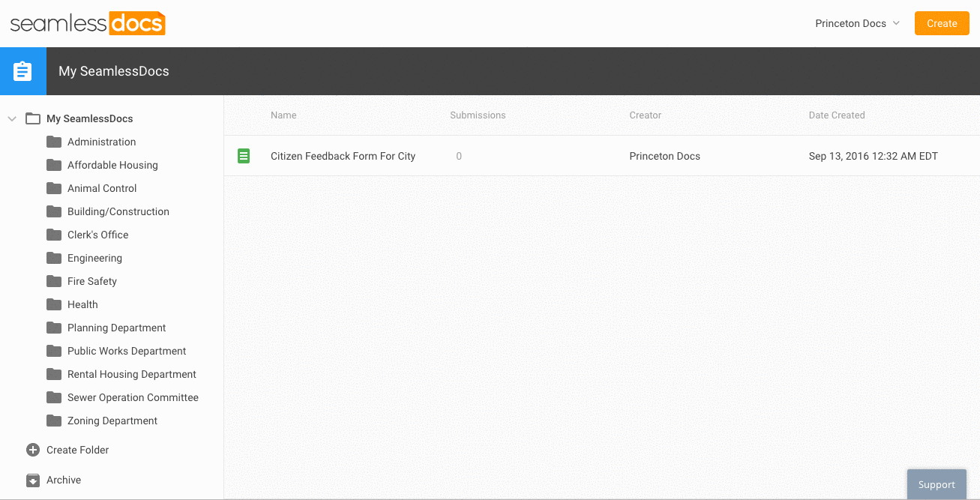Image resolution: width=980 pixels, height=500 pixels.
Task: Open the Planning Department folder label
Action: [117, 328]
